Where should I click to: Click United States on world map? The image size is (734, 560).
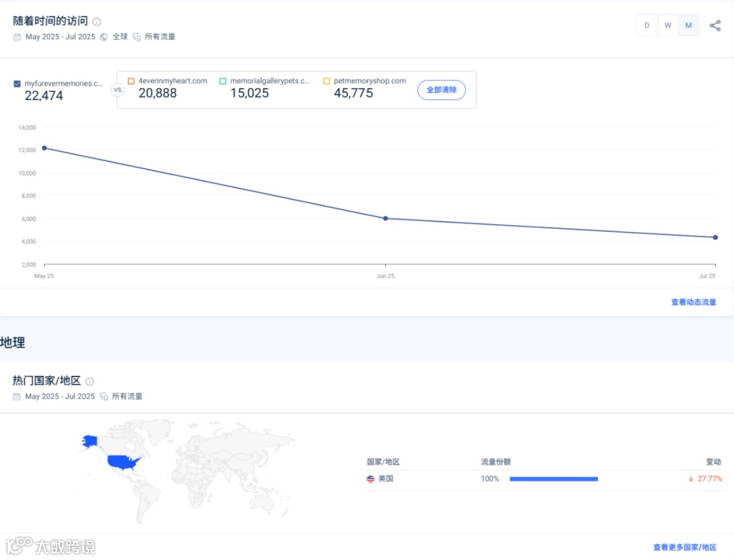coord(123,461)
